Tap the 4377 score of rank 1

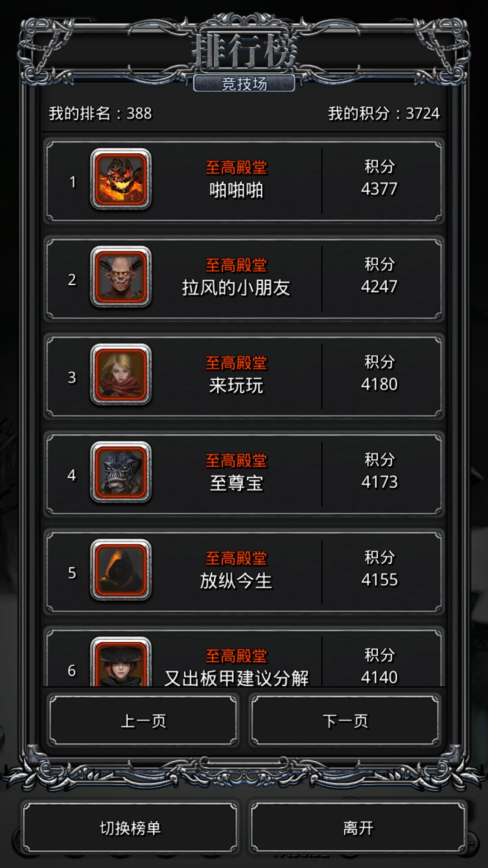pos(380,189)
